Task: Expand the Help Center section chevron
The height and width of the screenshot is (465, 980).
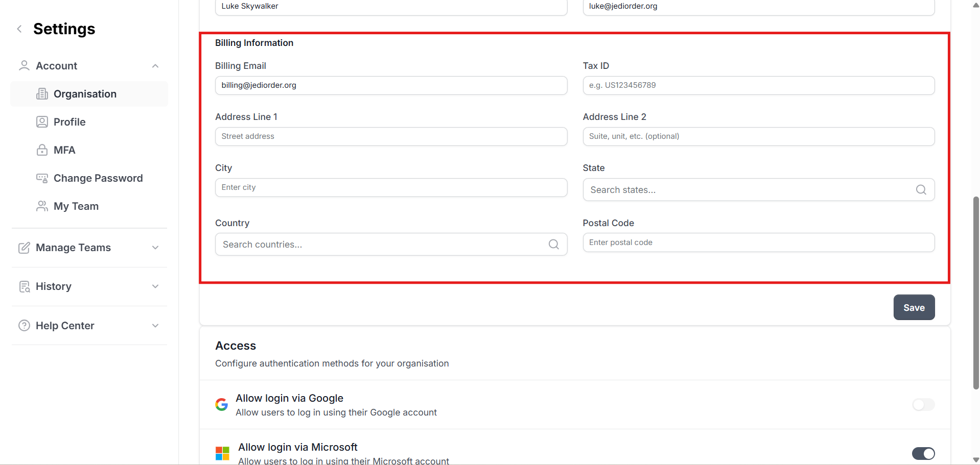Action: click(x=155, y=326)
